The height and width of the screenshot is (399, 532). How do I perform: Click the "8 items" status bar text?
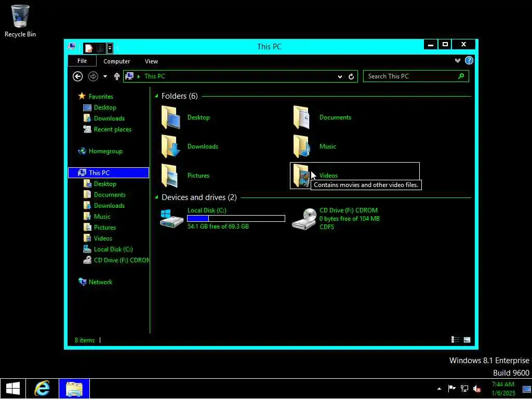[85, 340]
